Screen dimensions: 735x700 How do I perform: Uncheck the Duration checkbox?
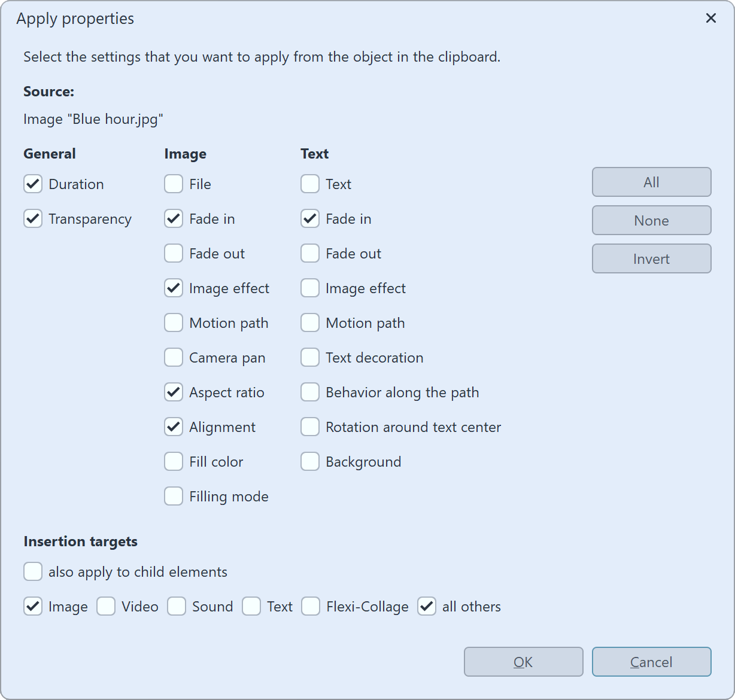point(33,184)
